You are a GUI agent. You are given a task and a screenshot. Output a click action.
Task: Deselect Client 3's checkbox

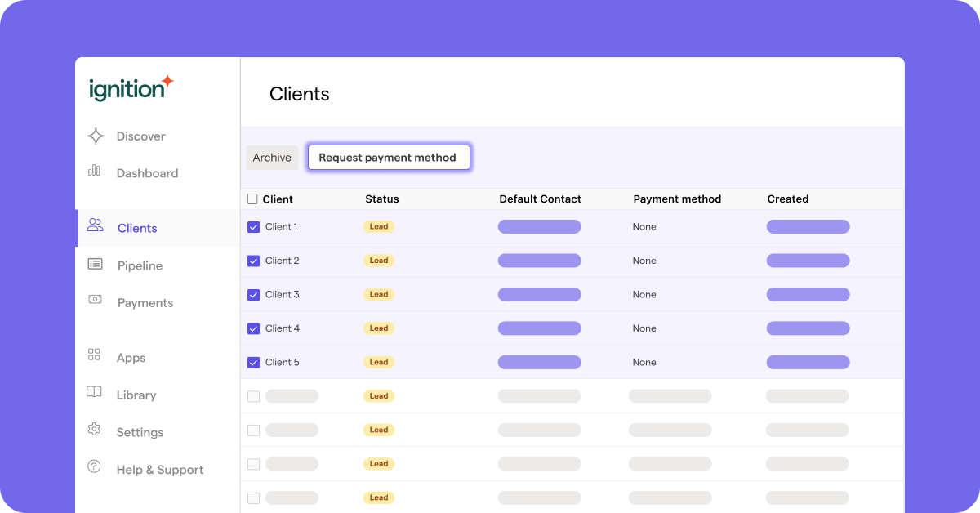pos(253,294)
